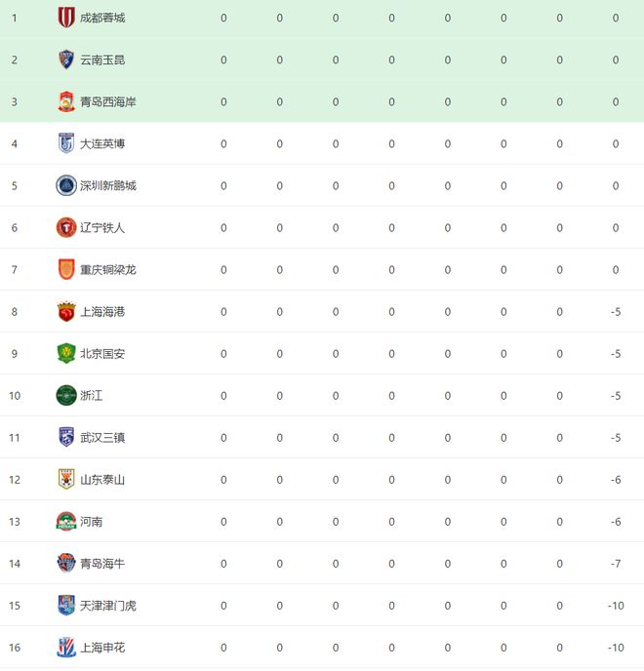The height and width of the screenshot is (671, 644).
Task: Click the 青岛西海岸 team badge
Action: tap(66, 101)
